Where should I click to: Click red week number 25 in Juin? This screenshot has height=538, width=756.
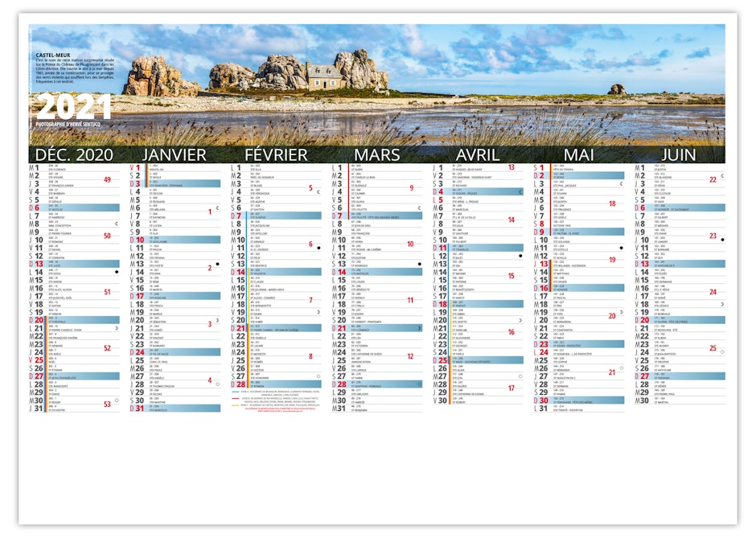coord(713,347)
